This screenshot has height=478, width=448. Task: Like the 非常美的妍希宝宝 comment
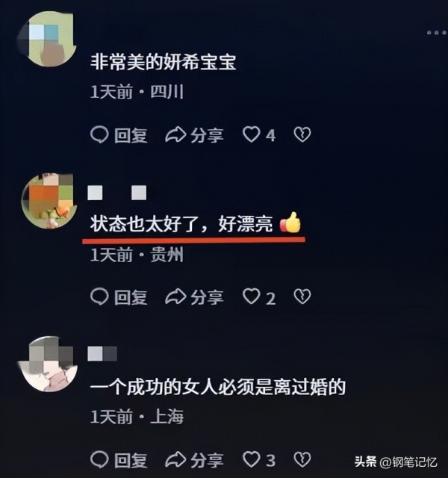(259, 134)
